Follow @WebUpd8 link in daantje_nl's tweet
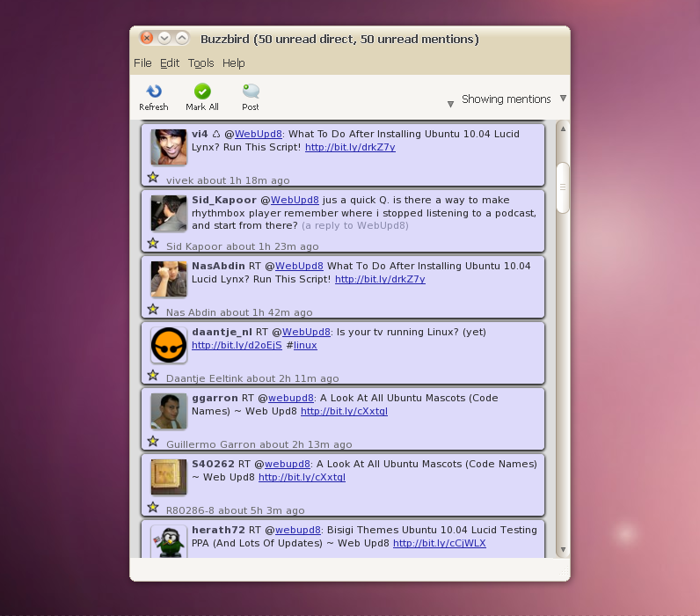Screen dimensions: 700x616 coord(306,332)
